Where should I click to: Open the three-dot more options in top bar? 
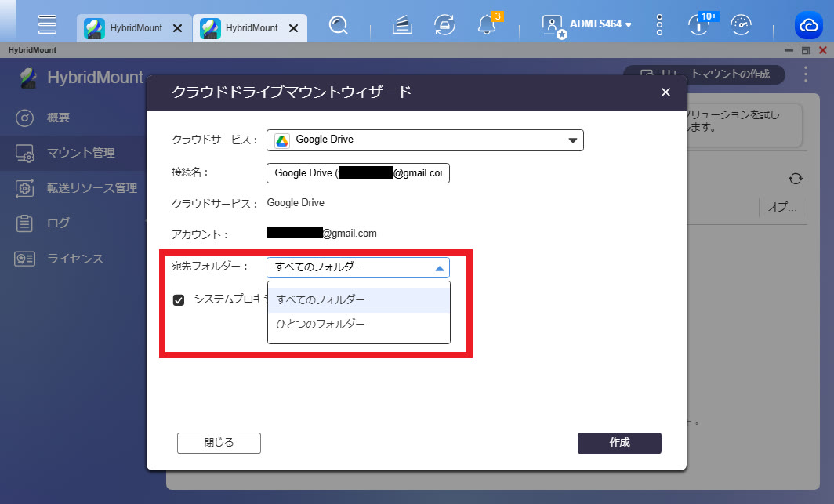[x=660, y=25]
